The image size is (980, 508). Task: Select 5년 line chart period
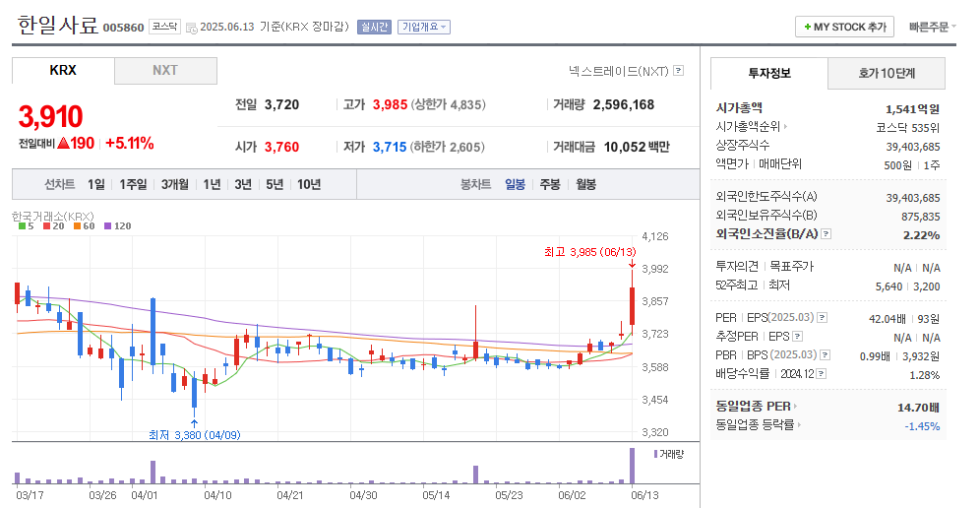[x=275, y=184]
